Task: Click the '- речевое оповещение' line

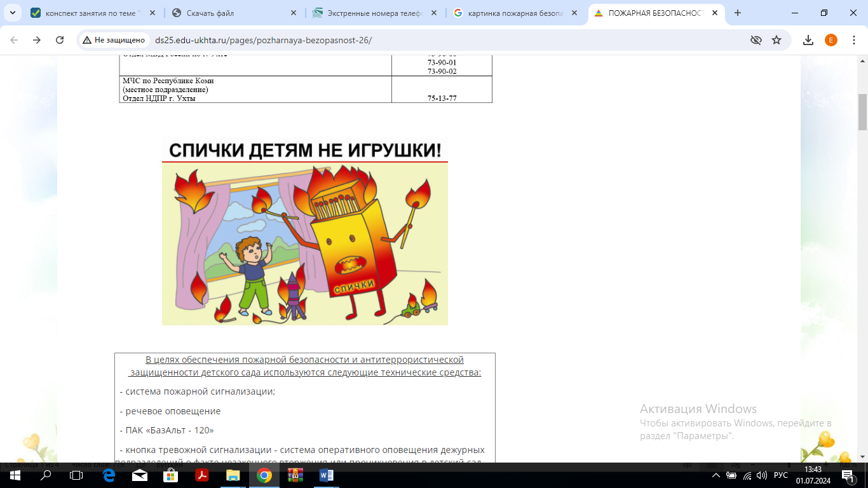Action: coord(170,411)
